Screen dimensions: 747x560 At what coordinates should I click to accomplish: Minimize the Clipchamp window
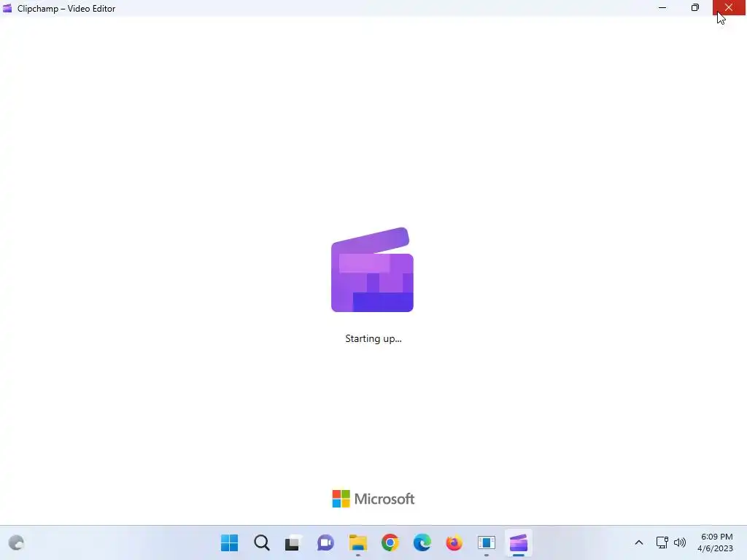click(x=662, y=7)
